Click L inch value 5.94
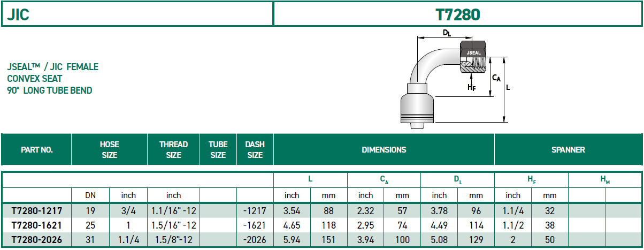Screen dimensions: 644x250 pyautogui.click(x=292, y=240)
